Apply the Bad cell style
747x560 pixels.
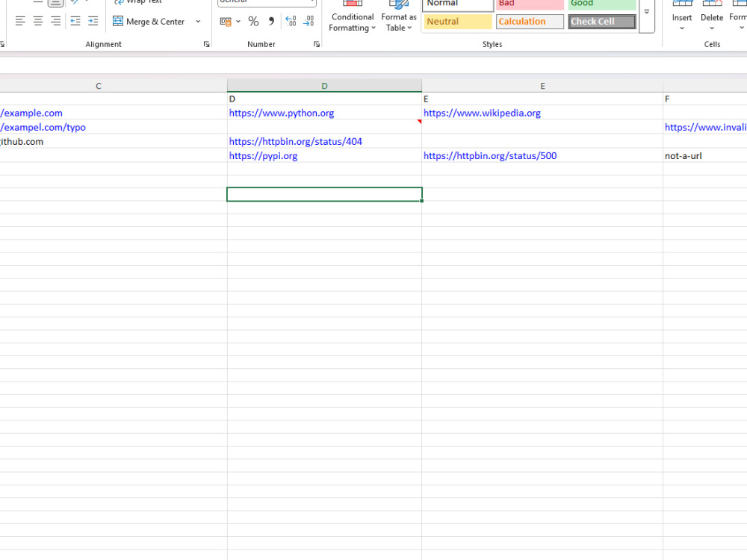pos(530,4)
